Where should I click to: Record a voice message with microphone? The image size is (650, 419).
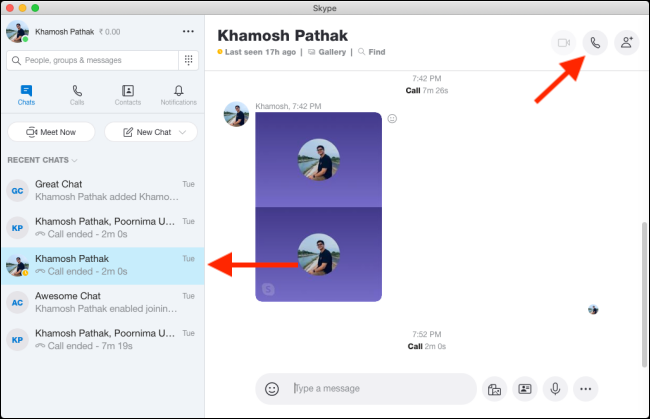click(555, 388)
